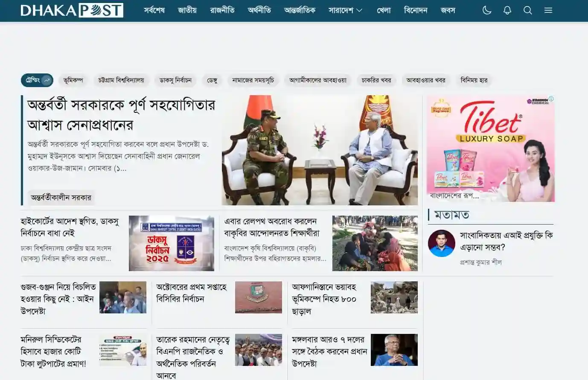The width and height of the screenshot is (588, 380).
Task: Click the ভূমিকম্প trending tag
Action: [73, 80]
